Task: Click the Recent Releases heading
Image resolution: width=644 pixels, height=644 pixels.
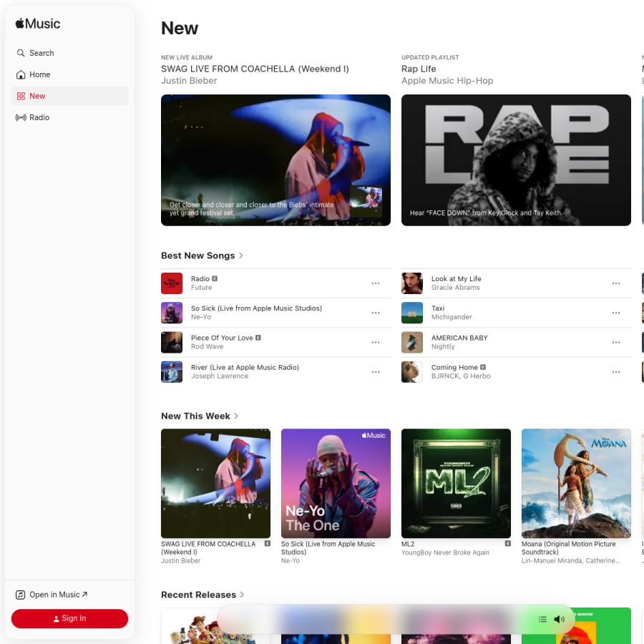Action: (198, 595)
